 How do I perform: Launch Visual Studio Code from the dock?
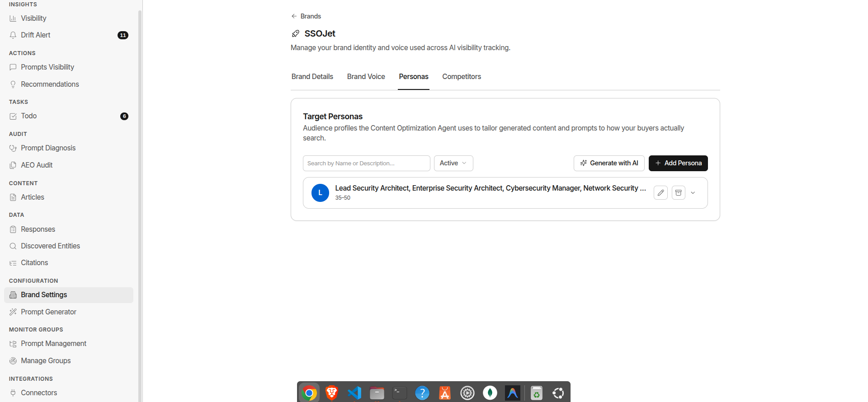click(354, 393)
